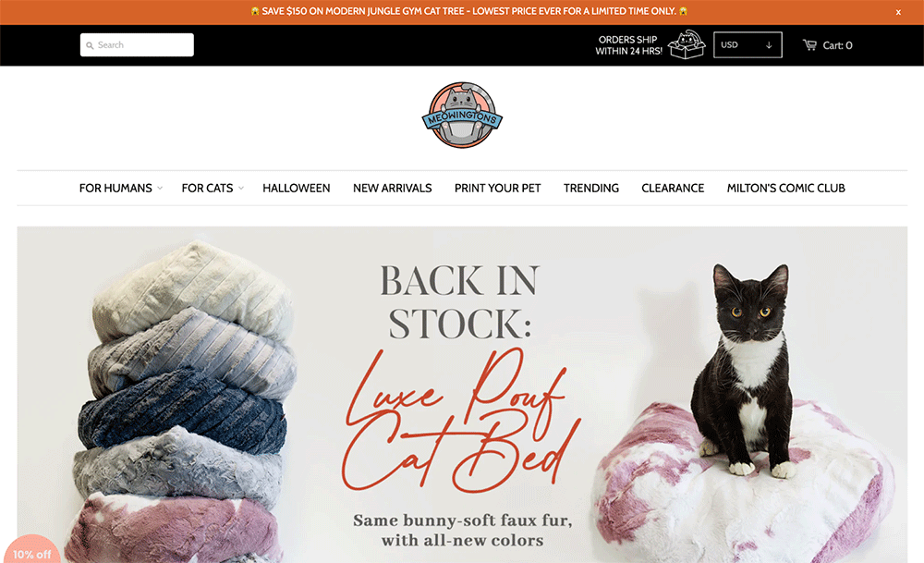Image resolution: width=924 pixels, height=563 pixels.
Task: Select the Trending menu item
Action: [591, 188]
